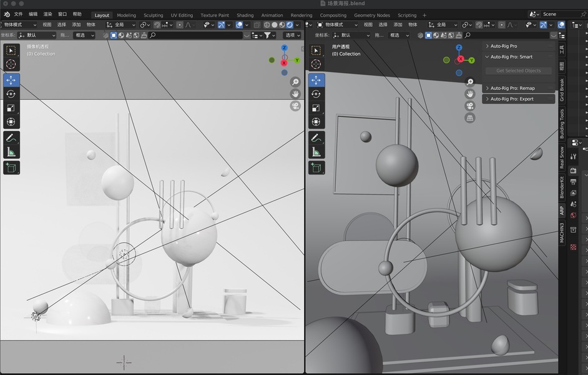The height and width of the screenshot is (375, 588).
Task: Open 框选 drag dropdown in left viewport
Action: (x=84, y=35)
